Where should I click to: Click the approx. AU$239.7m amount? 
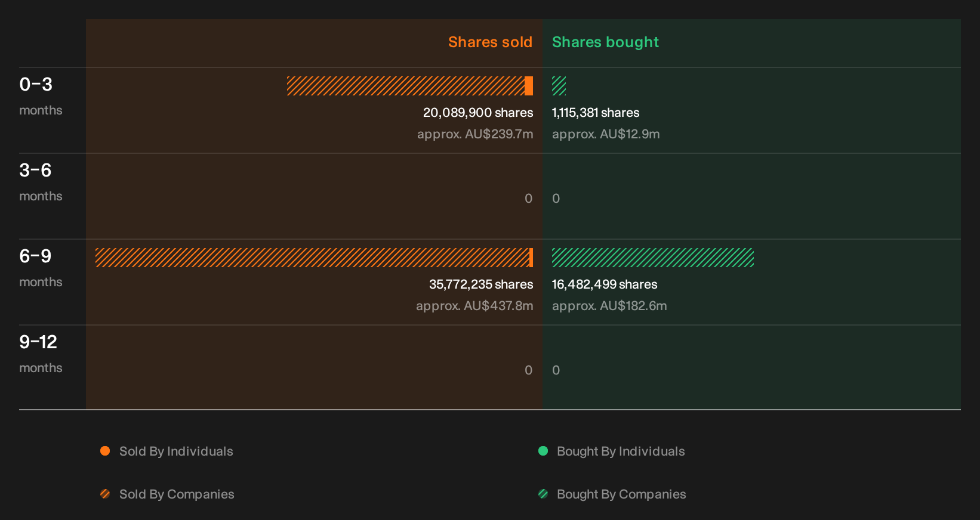click(475, 134)
